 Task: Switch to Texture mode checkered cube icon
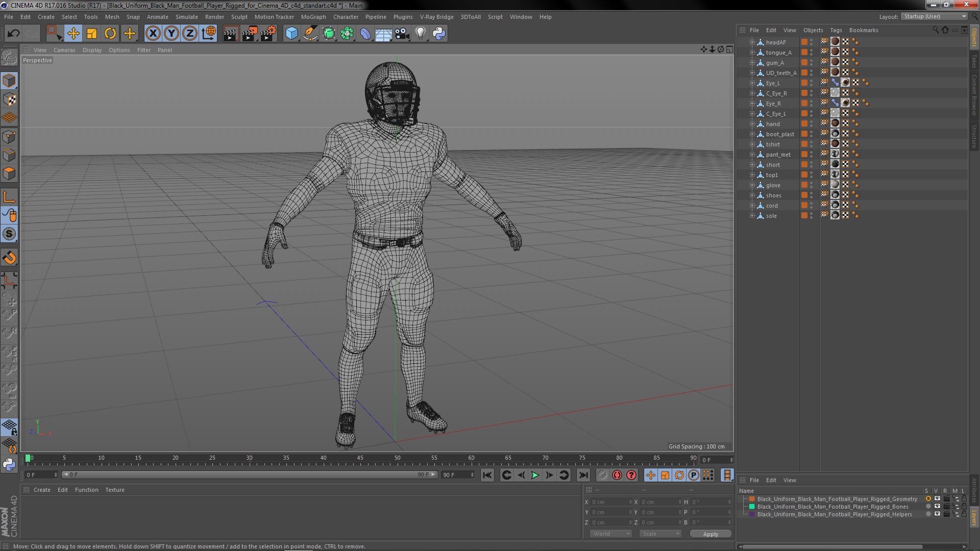tap(9, 99)
